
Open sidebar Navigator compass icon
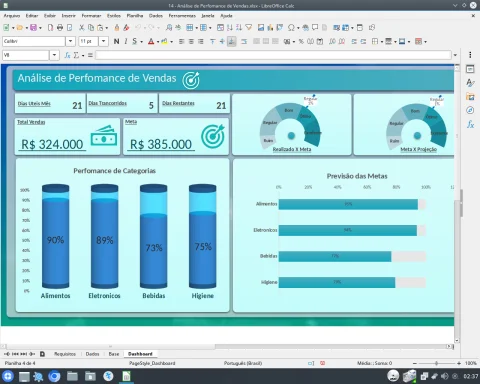pos(470,110)
